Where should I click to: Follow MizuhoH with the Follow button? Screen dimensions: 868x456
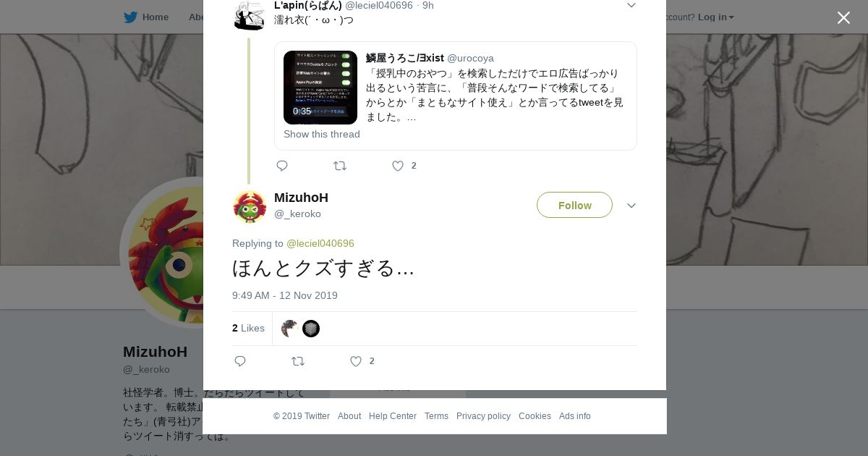574,205
